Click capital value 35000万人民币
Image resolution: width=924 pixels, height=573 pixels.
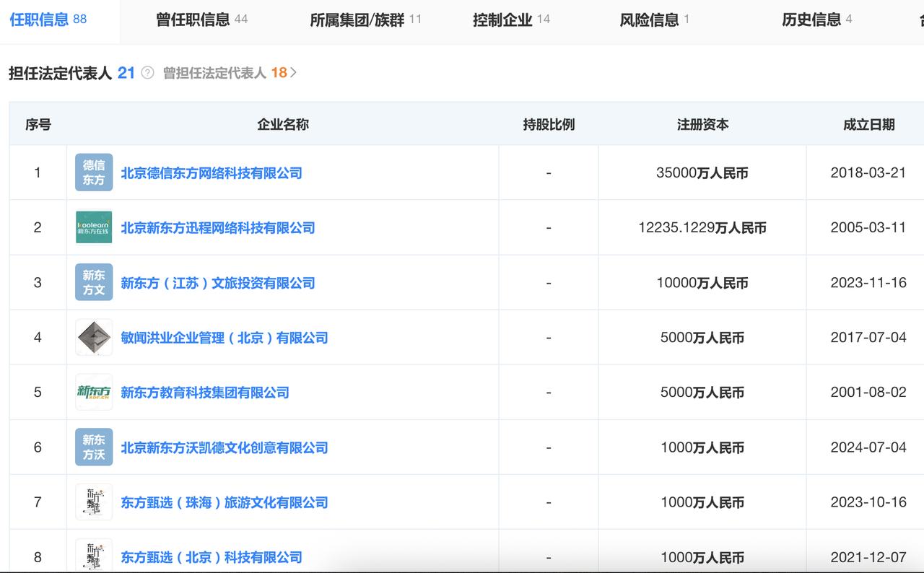(x=702, y=173)
